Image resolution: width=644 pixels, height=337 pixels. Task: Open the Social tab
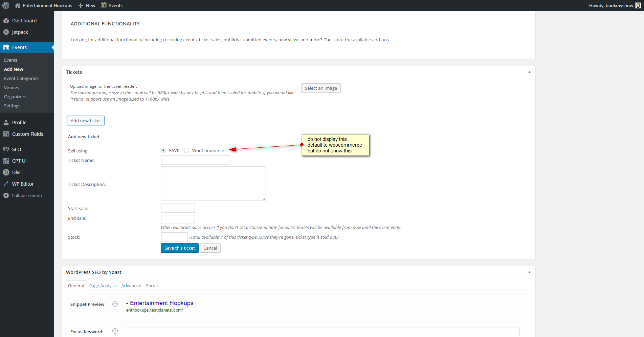click(x=152, y=286)
